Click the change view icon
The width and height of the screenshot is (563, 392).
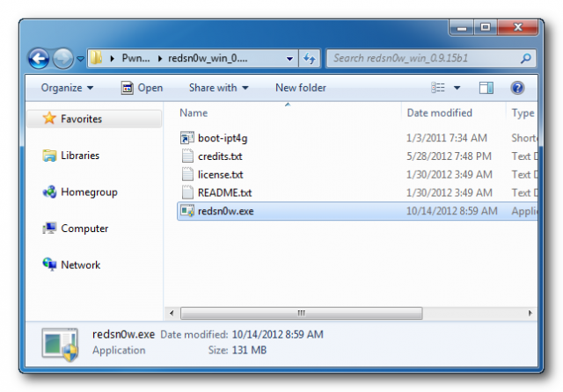(438, 88)
